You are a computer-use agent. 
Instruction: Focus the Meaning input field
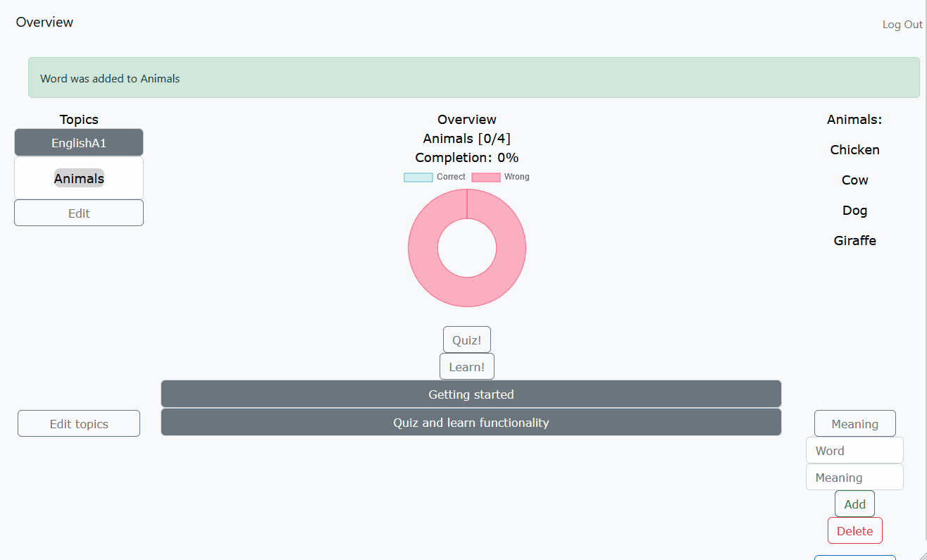(854, 478)
